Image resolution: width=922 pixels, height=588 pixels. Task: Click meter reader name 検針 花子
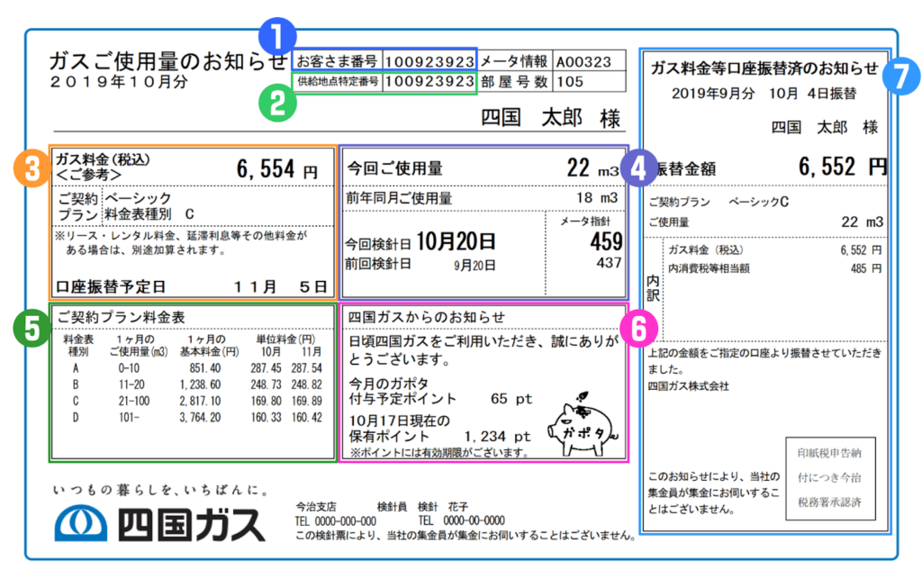point(443,506)
